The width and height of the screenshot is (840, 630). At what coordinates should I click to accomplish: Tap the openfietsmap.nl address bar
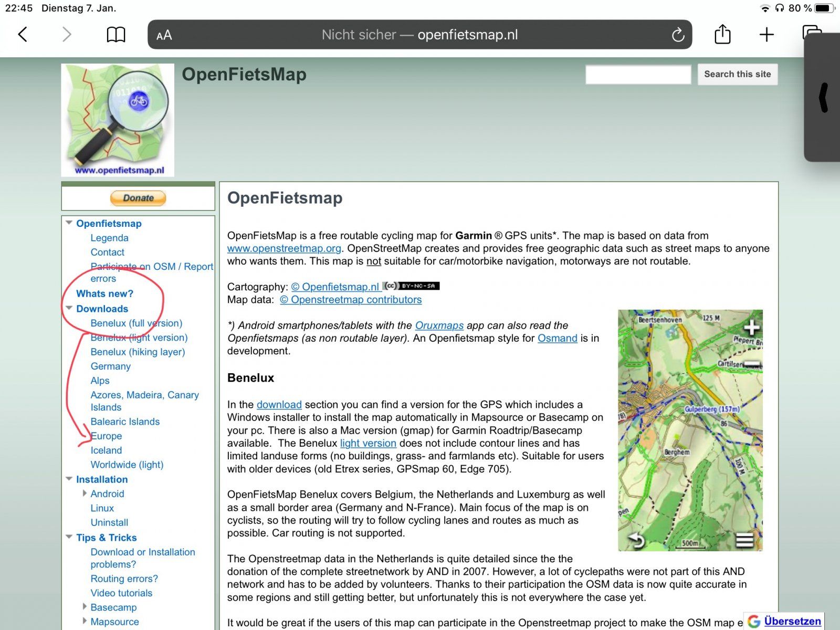[419, 35]
